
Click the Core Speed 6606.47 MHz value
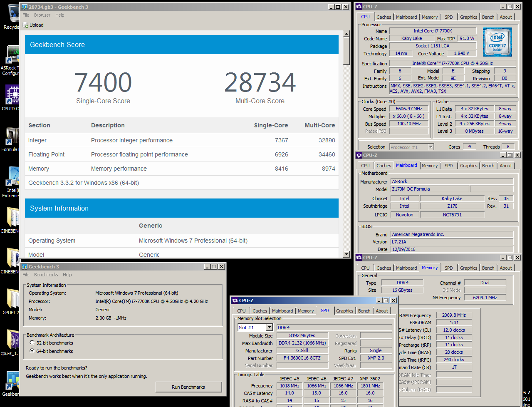point(409,109)
